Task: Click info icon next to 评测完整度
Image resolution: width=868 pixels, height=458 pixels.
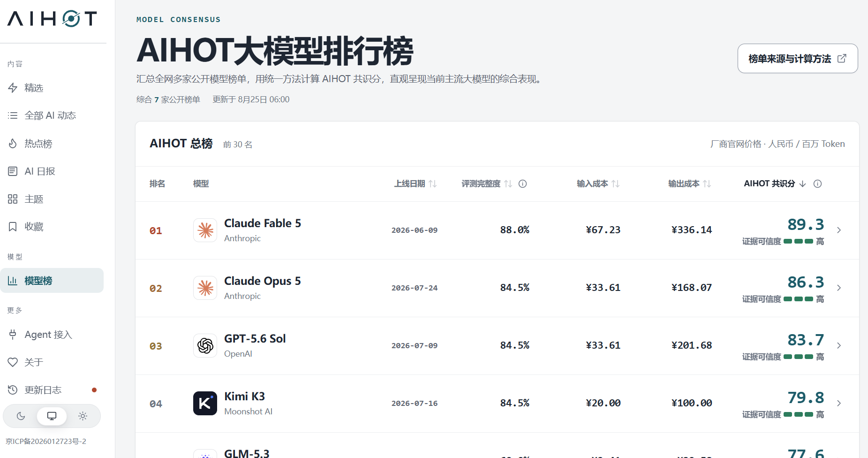Action: 522,184
